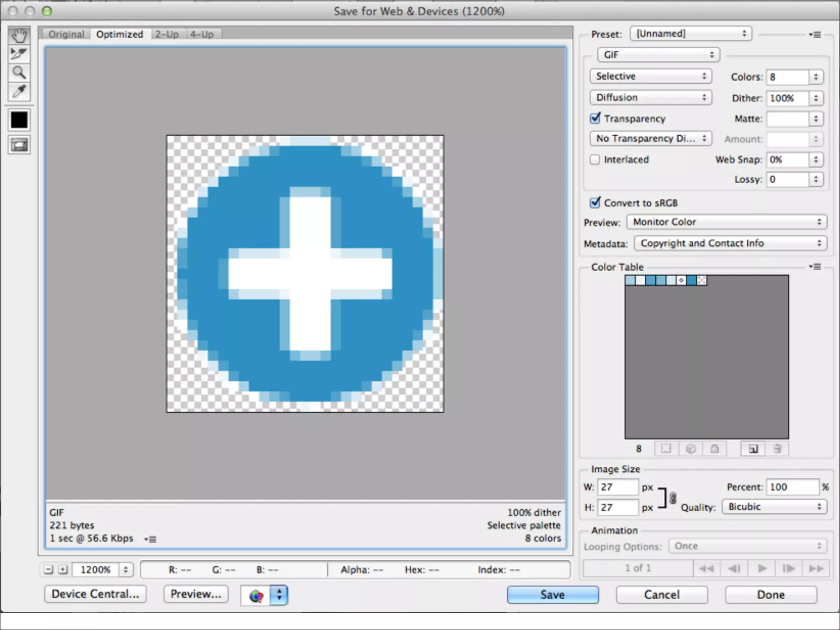Click the lock color icon under Color Table
Screen dimensions: 840x630
pyautogui.click(x=714, y=449)
